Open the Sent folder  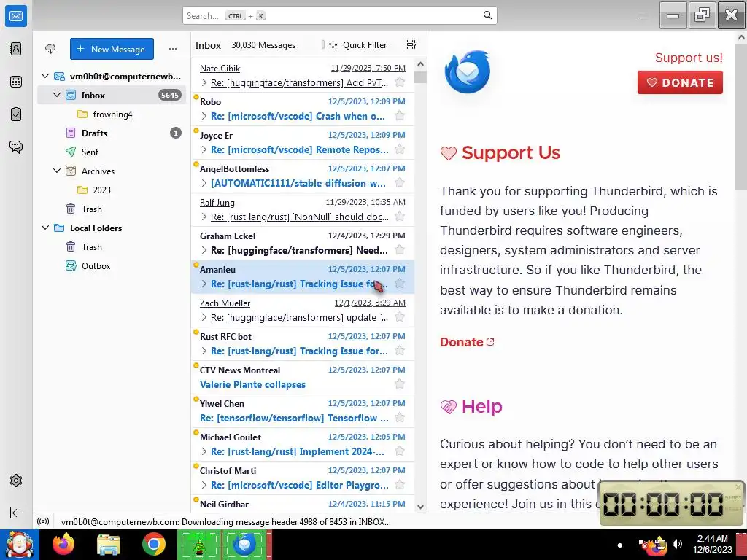point(112,152)
